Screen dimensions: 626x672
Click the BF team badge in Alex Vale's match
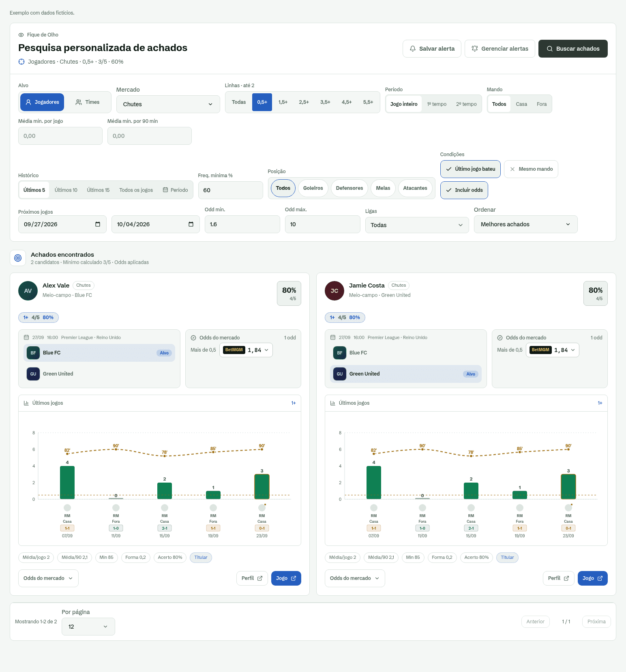click(x=33, y=353)
